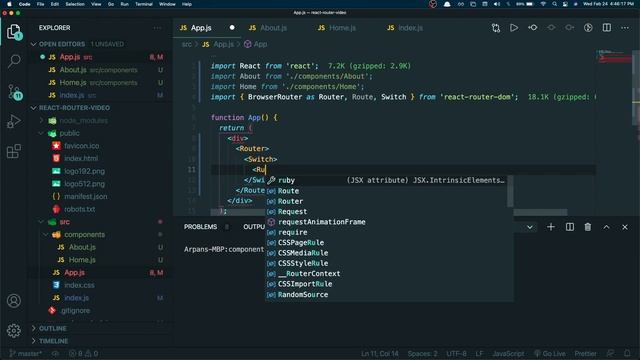Click the master branch in status bar
This screenshot has height=360, width=640.
coord(25,353)
